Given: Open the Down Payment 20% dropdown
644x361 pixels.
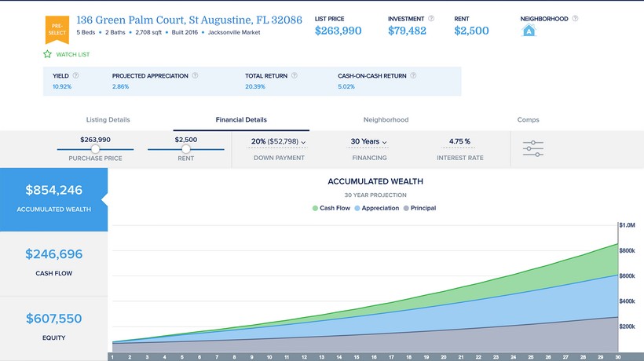Looking at the screenshot, I should 278,142.
